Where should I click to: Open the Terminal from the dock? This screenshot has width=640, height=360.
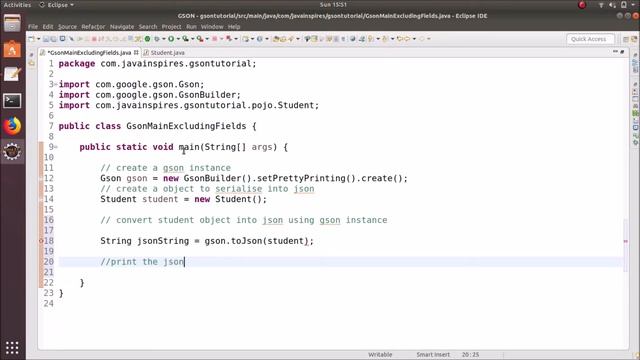(x=12, y=100)
